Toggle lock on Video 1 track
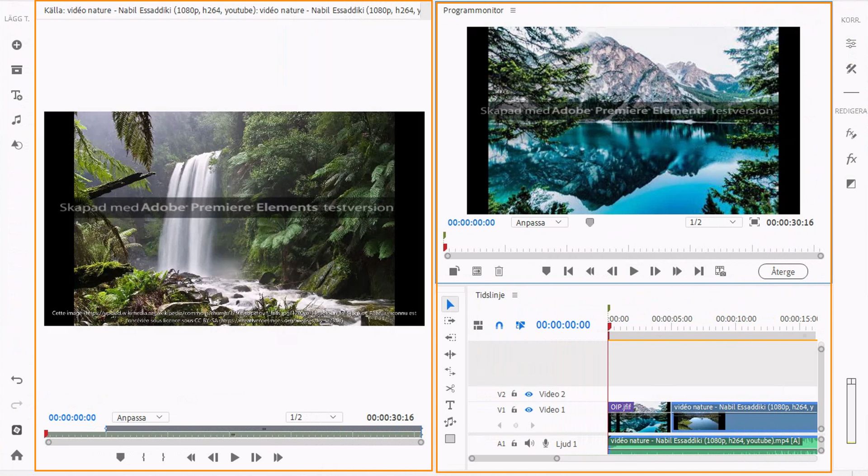The image size is (868, 476). coord(514,409)
